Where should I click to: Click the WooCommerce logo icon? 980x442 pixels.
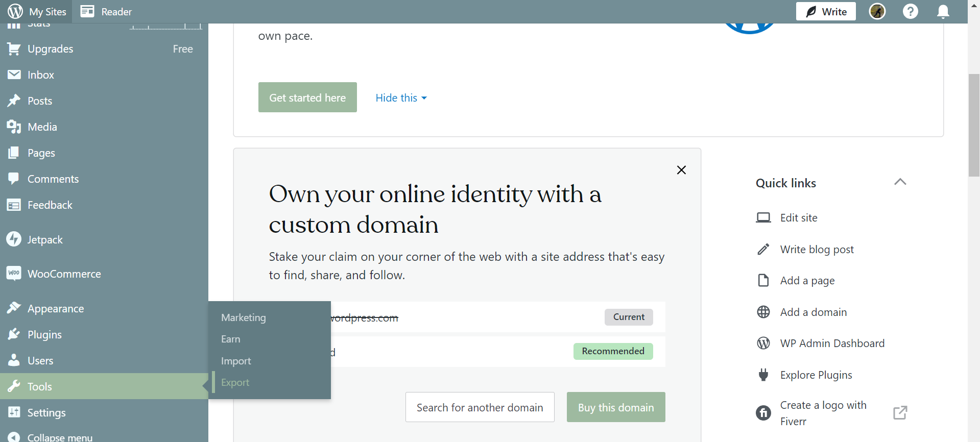(14, 273)
